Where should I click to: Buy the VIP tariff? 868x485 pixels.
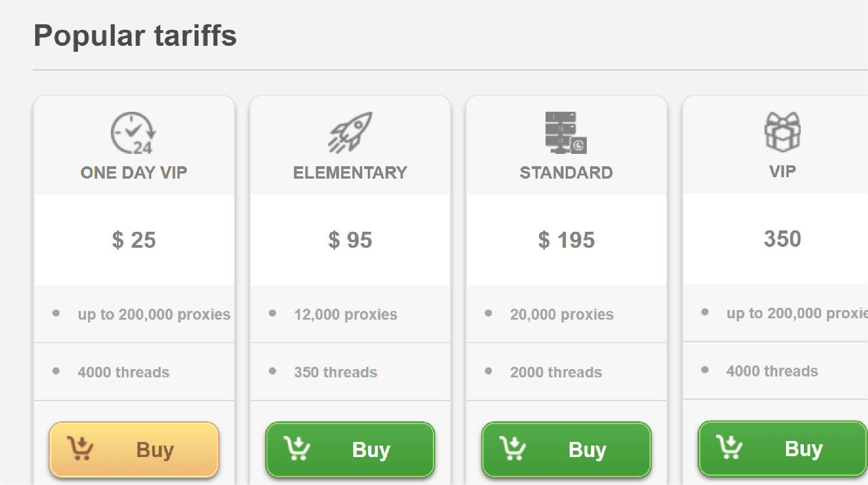(x=782, y=448)
